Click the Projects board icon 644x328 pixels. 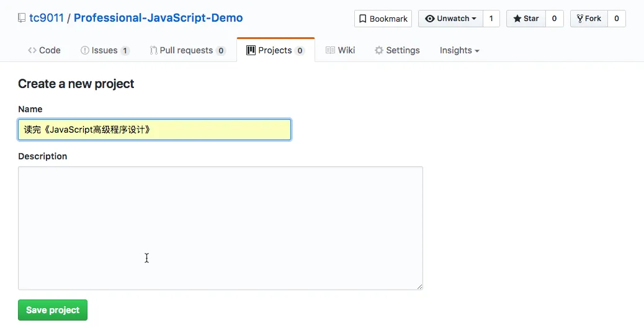point(251,50)
